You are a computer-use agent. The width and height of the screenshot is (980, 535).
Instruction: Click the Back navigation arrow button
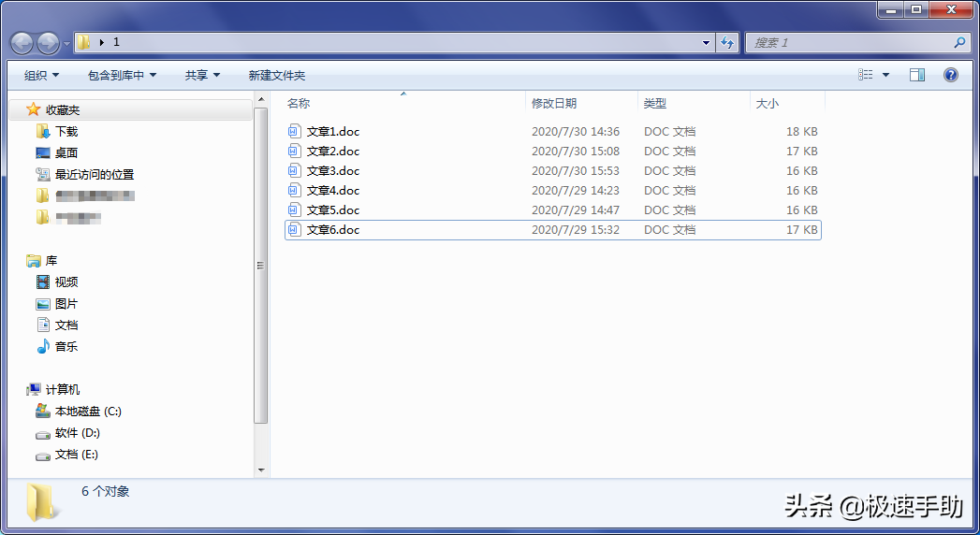[x=22, y=43]
